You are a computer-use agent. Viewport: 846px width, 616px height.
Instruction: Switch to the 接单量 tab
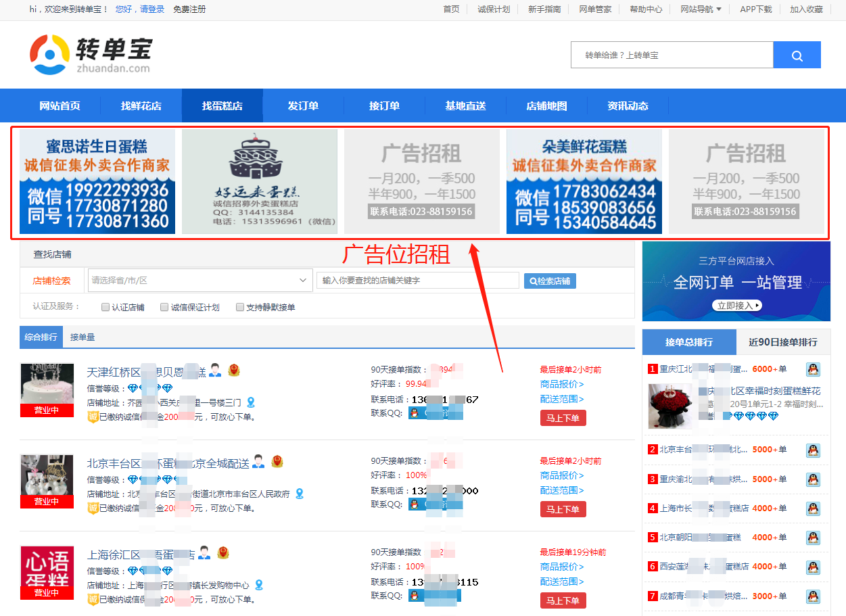(83, 337)
